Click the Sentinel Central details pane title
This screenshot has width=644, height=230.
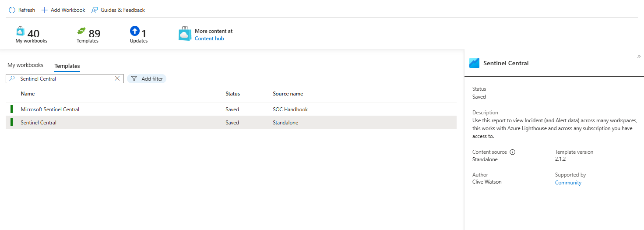point(506,63)
